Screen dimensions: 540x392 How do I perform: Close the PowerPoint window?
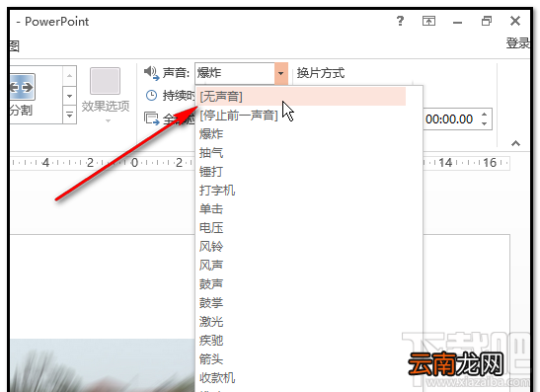[515, 21]
